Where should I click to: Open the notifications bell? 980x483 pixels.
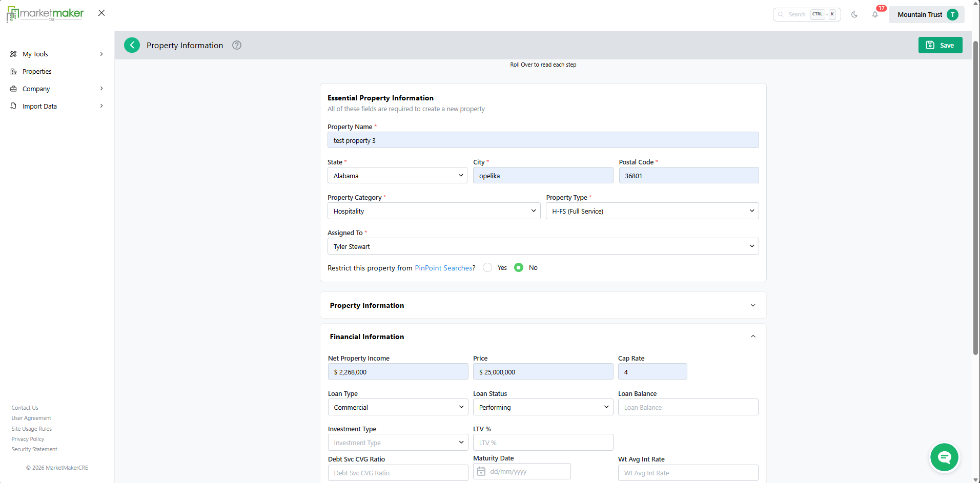click(x=875, y=14)
